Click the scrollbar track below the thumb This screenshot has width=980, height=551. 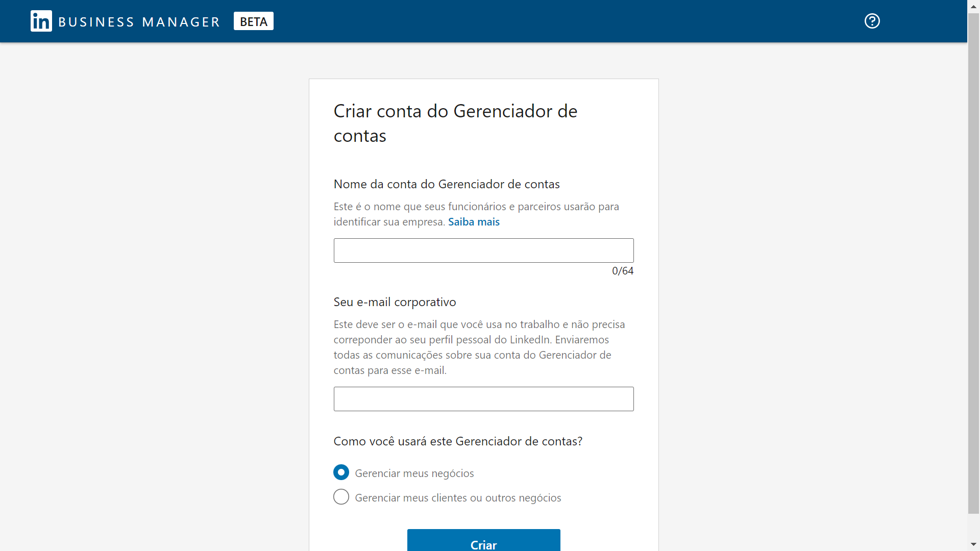pos(973,525)
